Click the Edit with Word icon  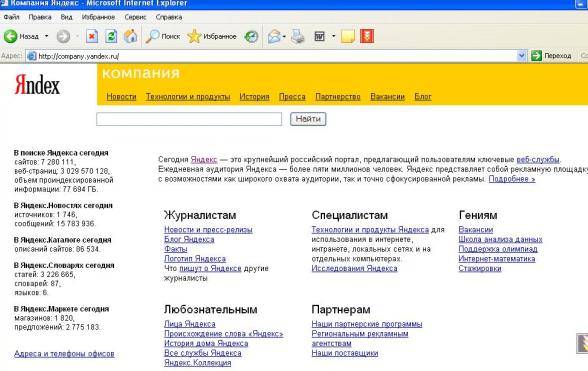[320, 36]
